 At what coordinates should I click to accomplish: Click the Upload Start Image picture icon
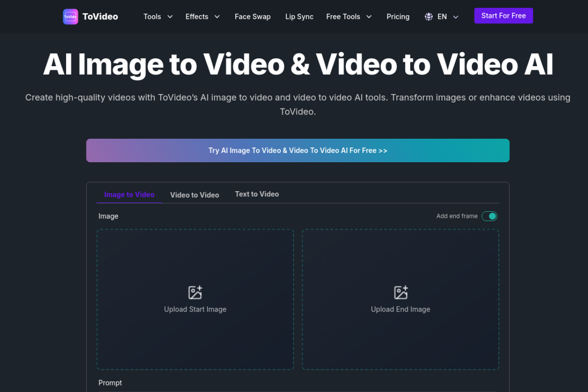point(195,292)
